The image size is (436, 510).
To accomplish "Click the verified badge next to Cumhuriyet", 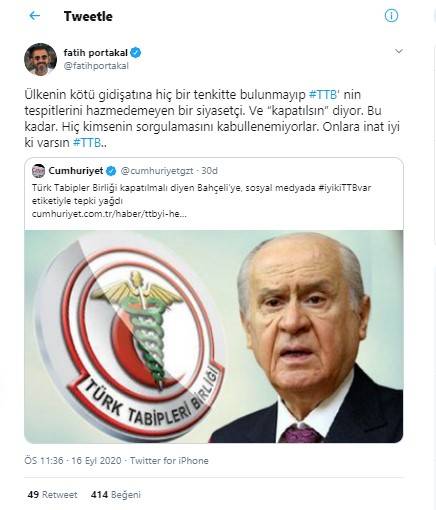I will click(111, 171).
